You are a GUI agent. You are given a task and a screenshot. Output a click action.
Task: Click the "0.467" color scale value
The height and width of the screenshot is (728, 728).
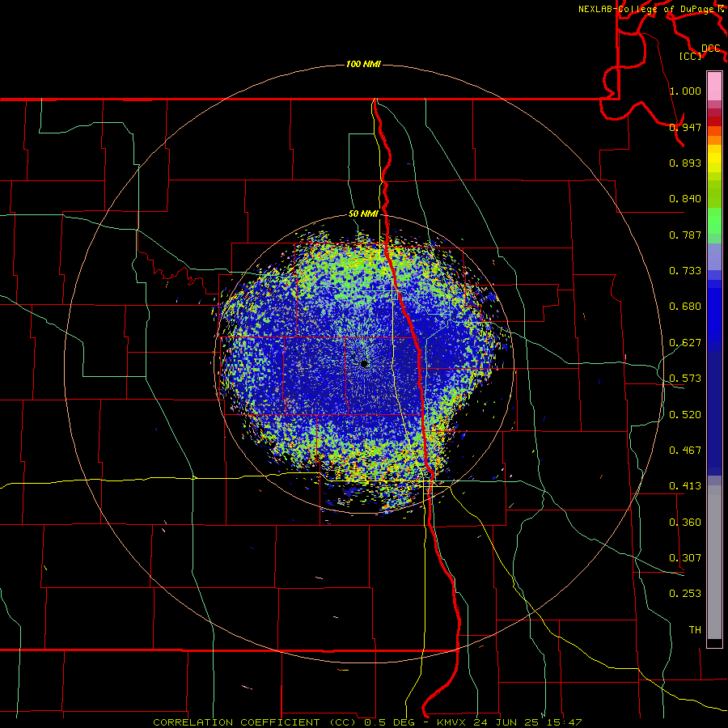point(685,451)
